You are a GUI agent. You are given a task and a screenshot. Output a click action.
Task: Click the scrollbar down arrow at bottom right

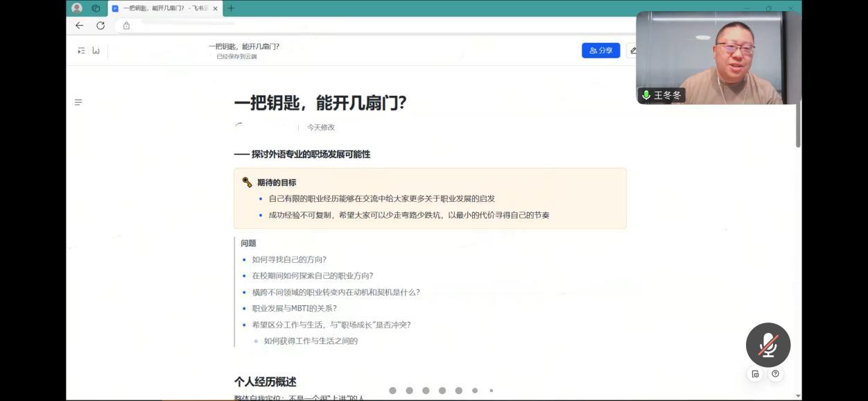[x=797, y=395]
